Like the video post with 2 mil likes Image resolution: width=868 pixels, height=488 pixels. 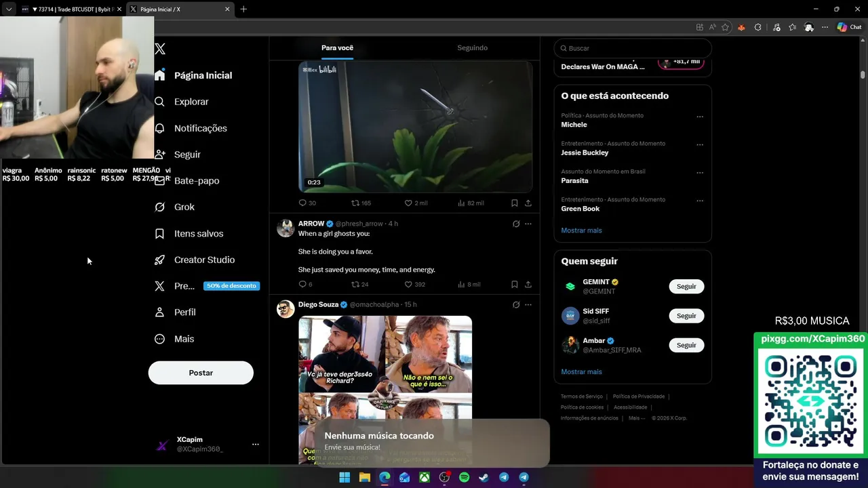[x=416, y=203]
